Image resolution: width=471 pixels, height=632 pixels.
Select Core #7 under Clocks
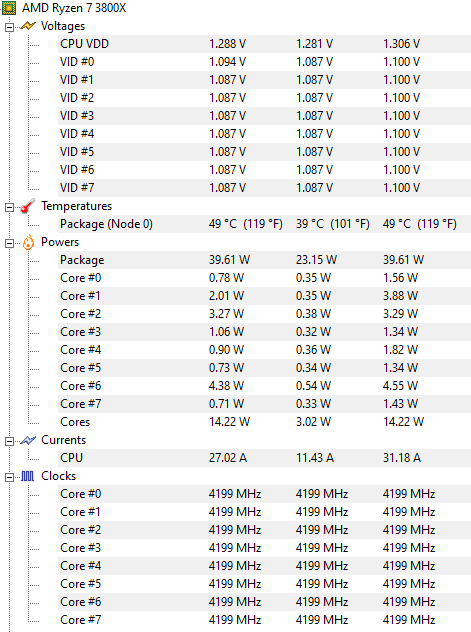(264, 620)
